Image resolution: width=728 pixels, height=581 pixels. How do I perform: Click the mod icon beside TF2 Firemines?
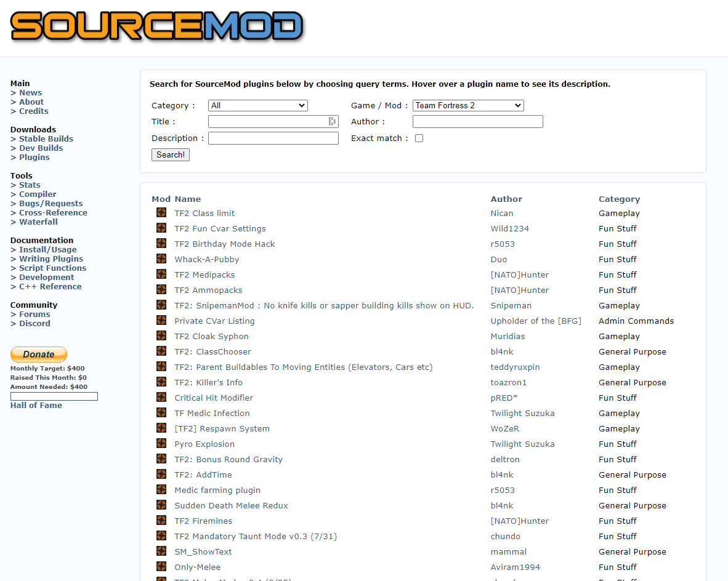pyautogui.click(x=161, y=520)
